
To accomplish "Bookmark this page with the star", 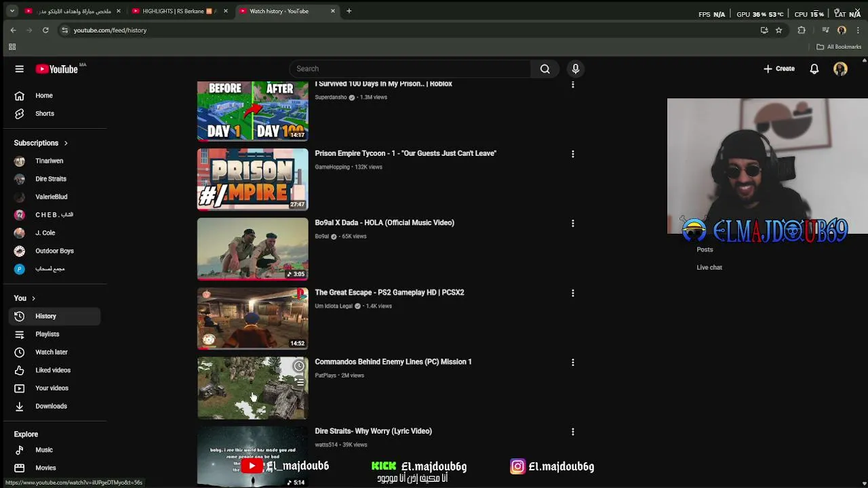I will tap(778, 30).
